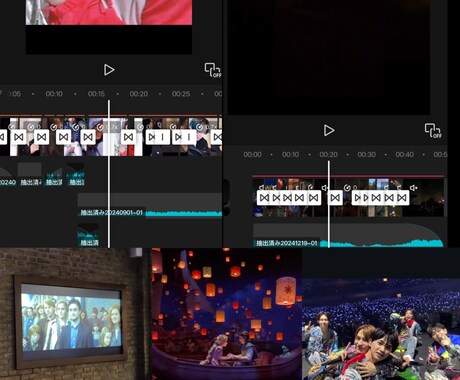The width and height of the screenshot is (460, 380).
Task: Open fifth transition icon before the right editor playhead
Action: pos(313,198)
